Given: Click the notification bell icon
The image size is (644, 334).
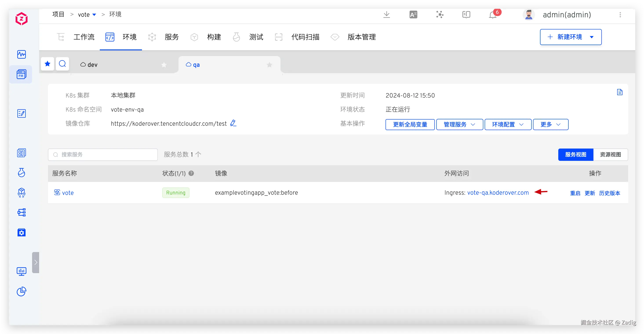Looking at the screenshot, I should point(492,15).
